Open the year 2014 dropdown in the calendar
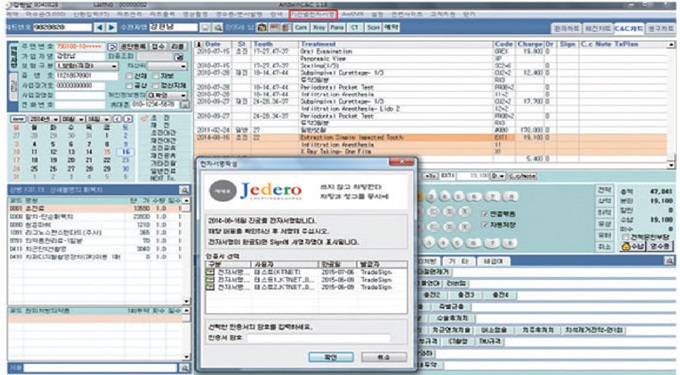Screen dimensions: 680x375 (x=43, y=119)
